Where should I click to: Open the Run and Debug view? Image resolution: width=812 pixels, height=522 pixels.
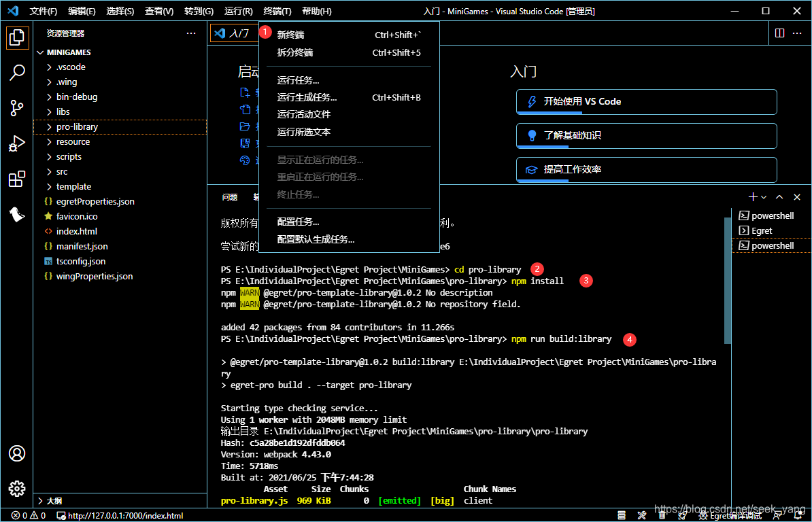click(17, 143)
